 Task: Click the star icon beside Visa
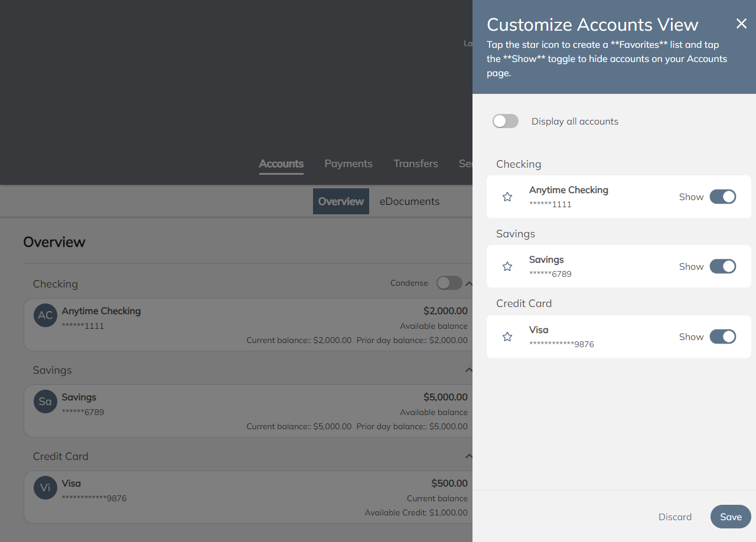(507, 337)
